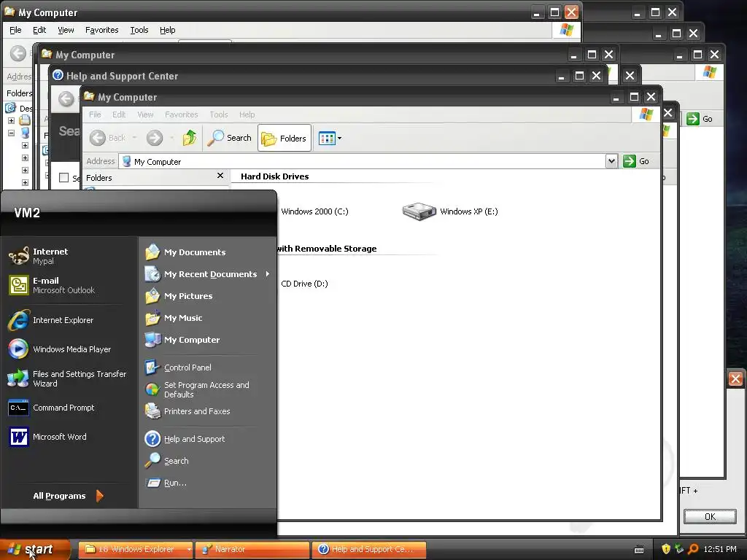Click the magnifier icon in system tray
This screenshot has height=560, width=747.
pos(693,549)
